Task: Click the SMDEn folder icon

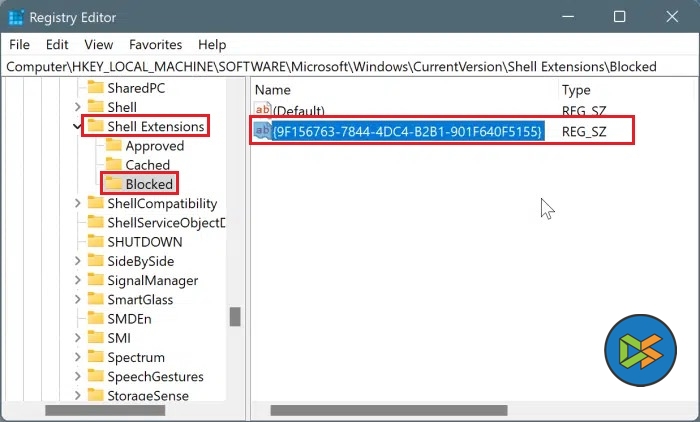Action: (x=95, y=318)
